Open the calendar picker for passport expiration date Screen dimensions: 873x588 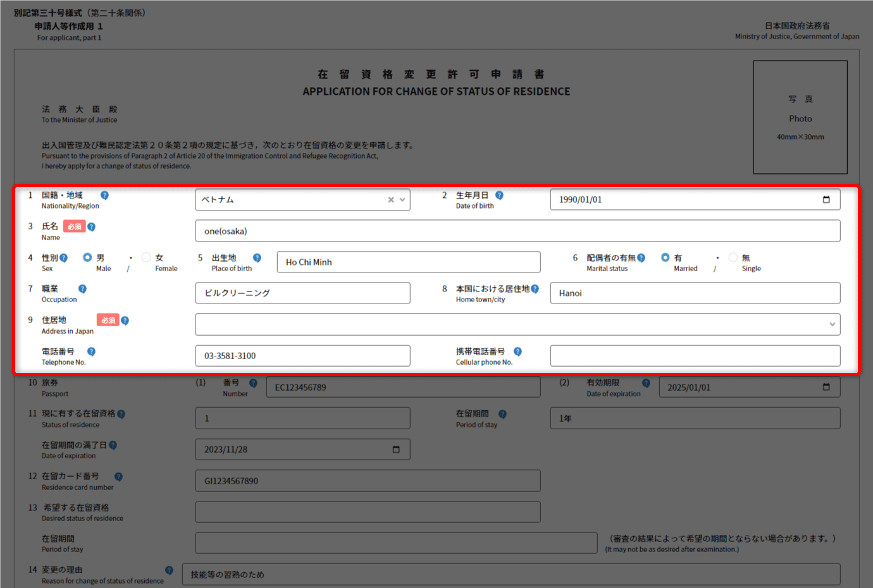click(826, 387)
